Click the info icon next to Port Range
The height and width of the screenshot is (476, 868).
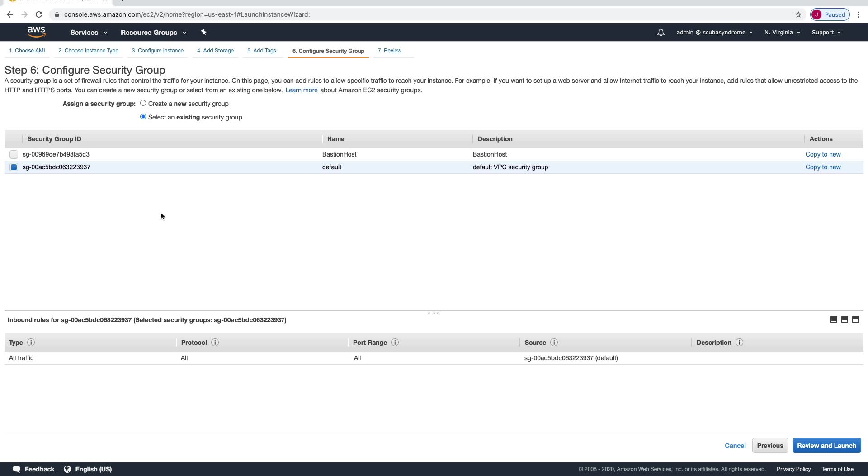pos(395,343)
